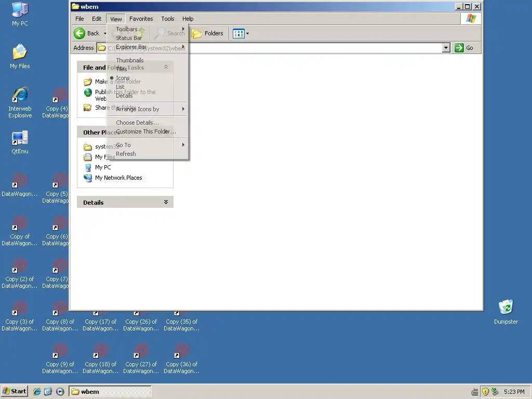
Task: Open the File menu
Action: 79,19
